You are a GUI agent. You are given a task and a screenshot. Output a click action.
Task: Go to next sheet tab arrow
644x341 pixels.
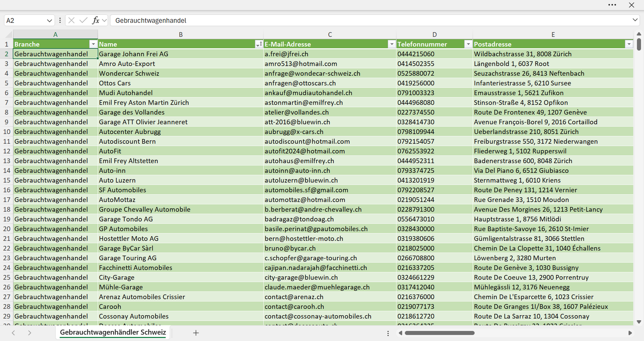click(x=30, y=333)
